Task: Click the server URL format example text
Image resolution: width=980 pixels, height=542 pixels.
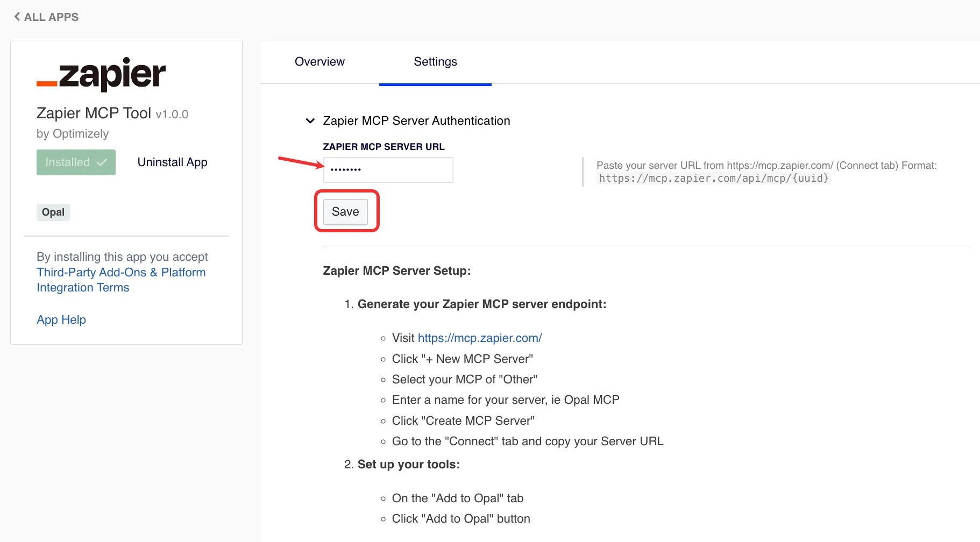Action: [x=714, y=179]
